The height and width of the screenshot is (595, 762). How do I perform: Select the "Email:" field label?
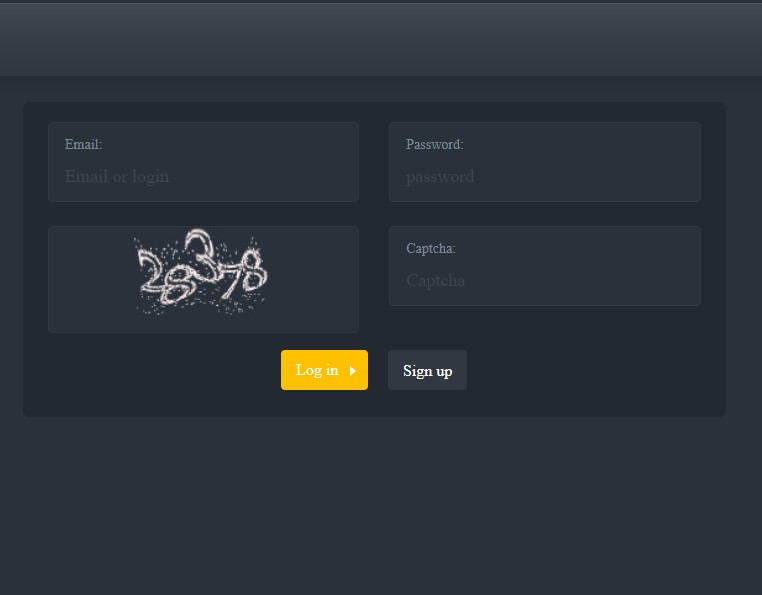[x=84, y=144]
